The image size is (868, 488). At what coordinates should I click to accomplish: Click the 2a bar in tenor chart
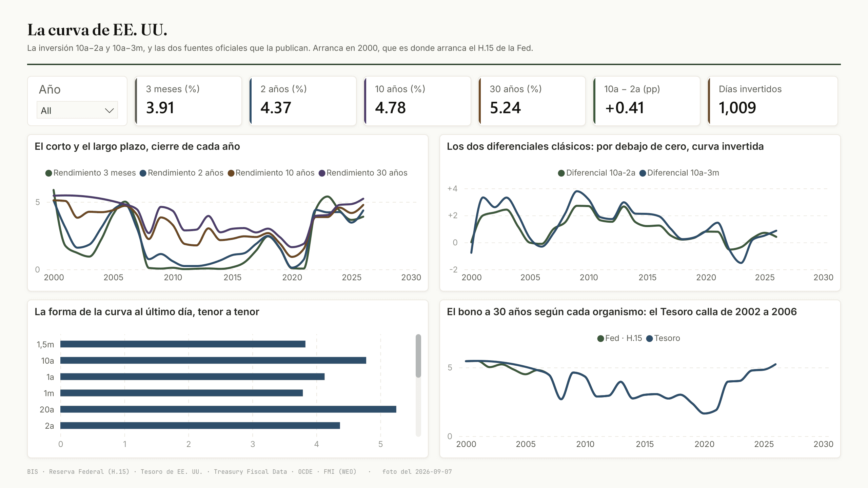tap(200, 426)
